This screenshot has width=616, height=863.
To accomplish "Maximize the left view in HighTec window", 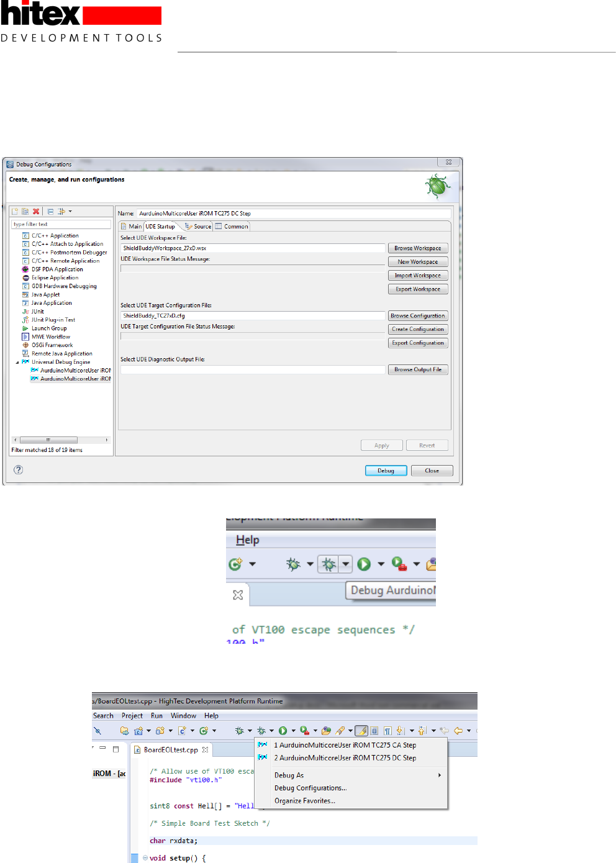I will [x=115, y=749].
